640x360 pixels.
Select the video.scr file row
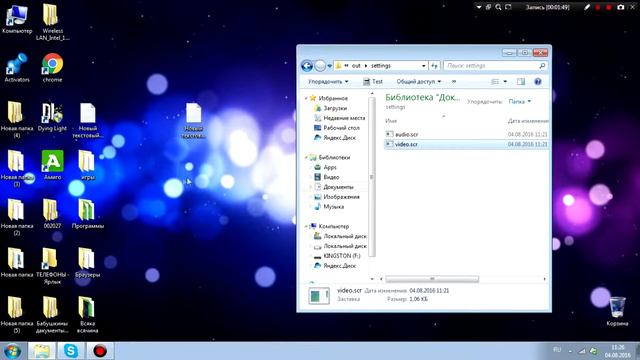466,144
